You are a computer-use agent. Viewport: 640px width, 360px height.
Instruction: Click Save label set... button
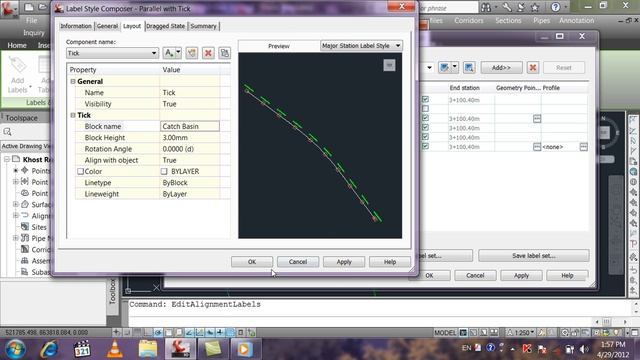click(x=533, y=256)
